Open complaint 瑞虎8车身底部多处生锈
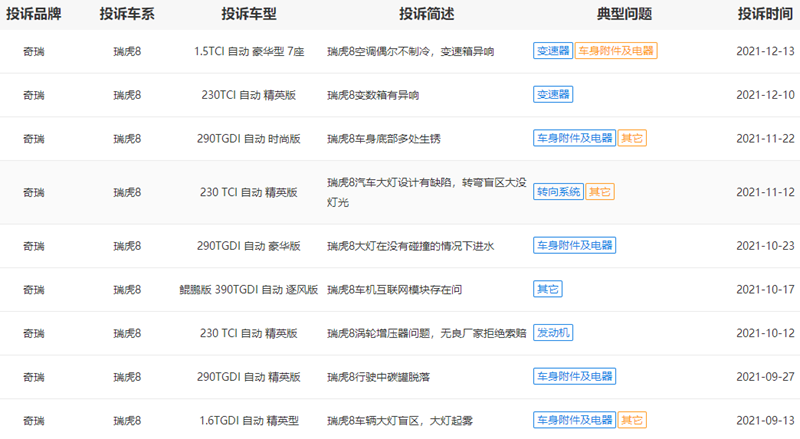 click(x=384, y=139)
